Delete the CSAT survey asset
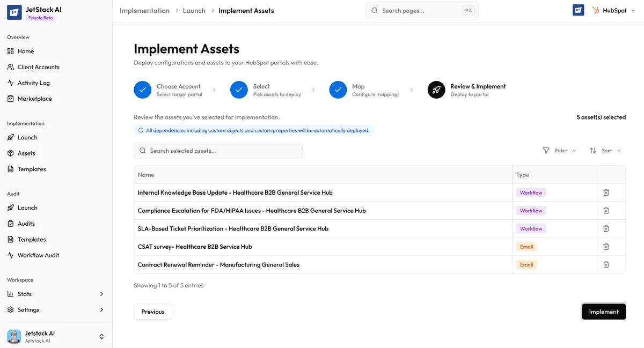 pyautogui.click(x=605, y=246)
